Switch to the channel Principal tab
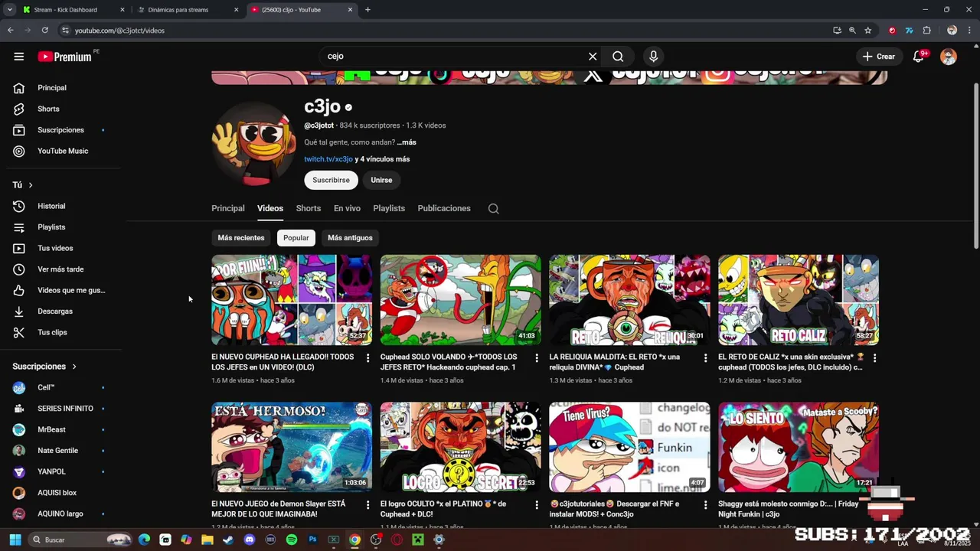Viewport: 980px width, 551px height. [x=228, y=208]
